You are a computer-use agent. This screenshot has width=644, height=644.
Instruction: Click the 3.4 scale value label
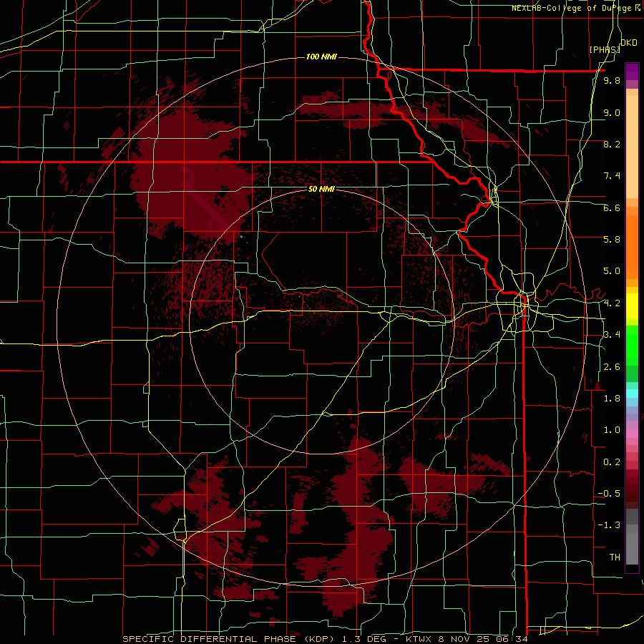pyautogui.click(x=612, y=335)
